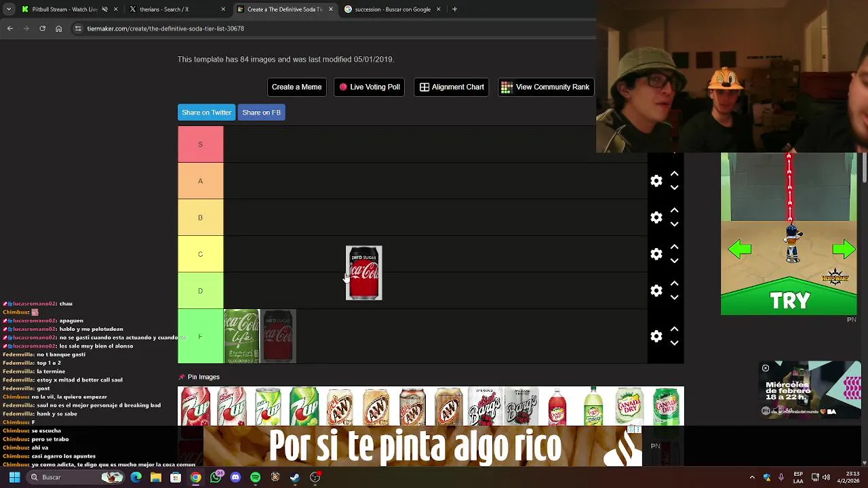Click the Create a Meme button
868x488 pixels.
tap(296, 87)
